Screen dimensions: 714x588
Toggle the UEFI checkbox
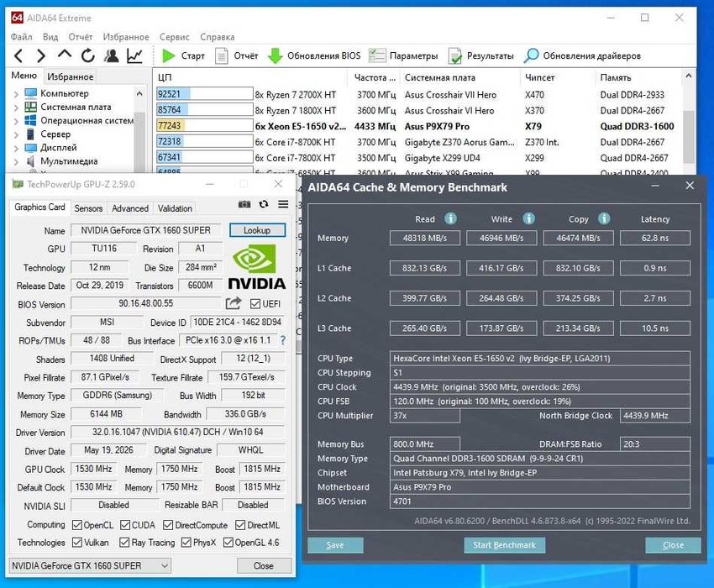point(255,304)
